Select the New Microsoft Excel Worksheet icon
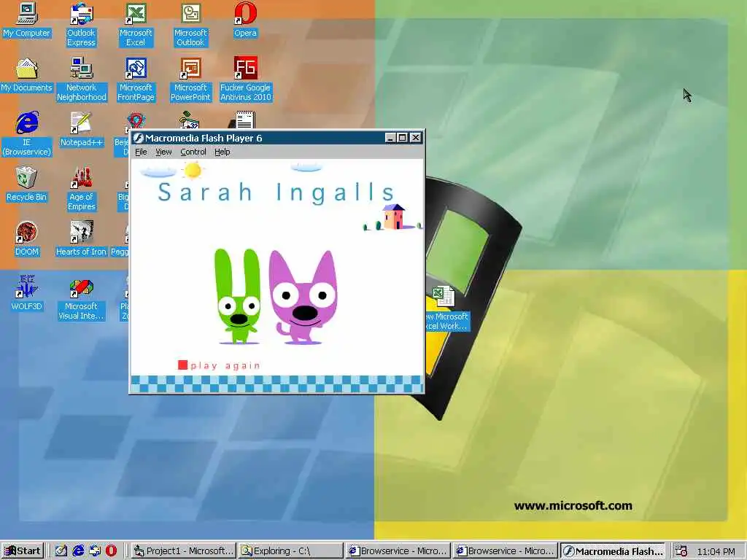The image size is (747, 560). tap(446, 308)
